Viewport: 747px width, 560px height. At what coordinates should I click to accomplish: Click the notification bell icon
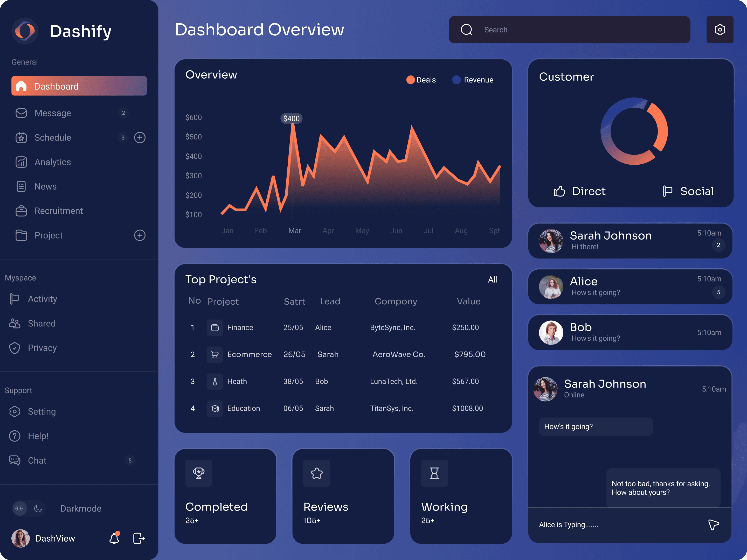click(x=114, y=538)
